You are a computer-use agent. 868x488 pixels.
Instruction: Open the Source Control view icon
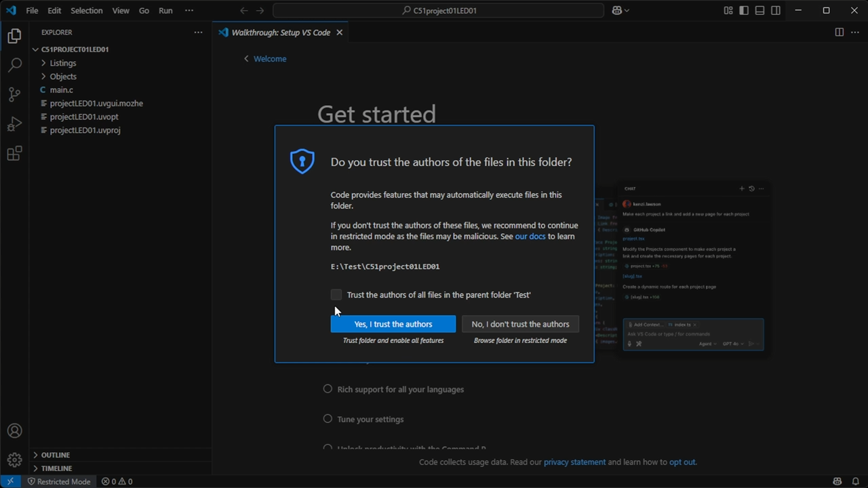pos(14,94)
